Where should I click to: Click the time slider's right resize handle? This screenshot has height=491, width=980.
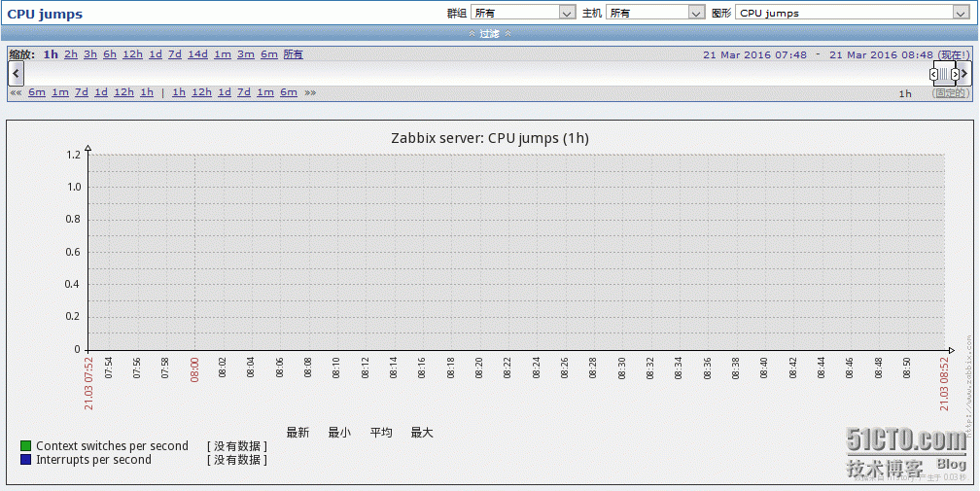pos(955,74)
